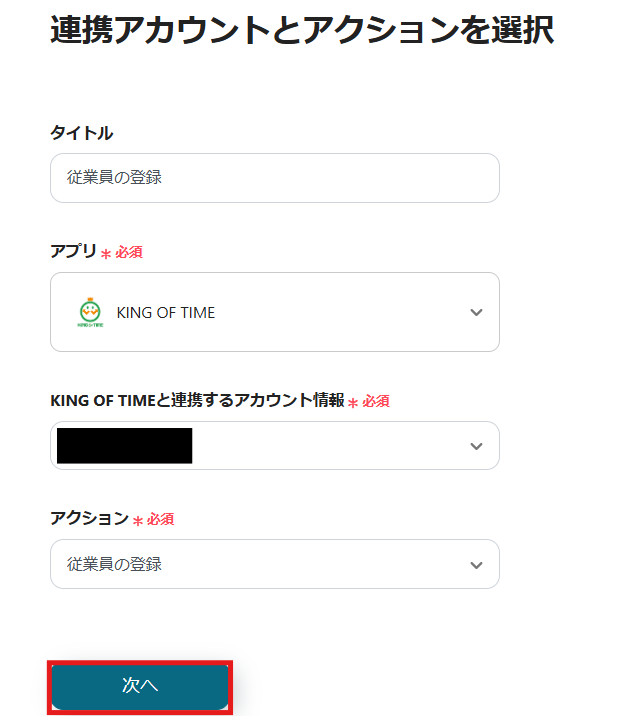Expand the アクション dropdown chevron

coord(476,565)
